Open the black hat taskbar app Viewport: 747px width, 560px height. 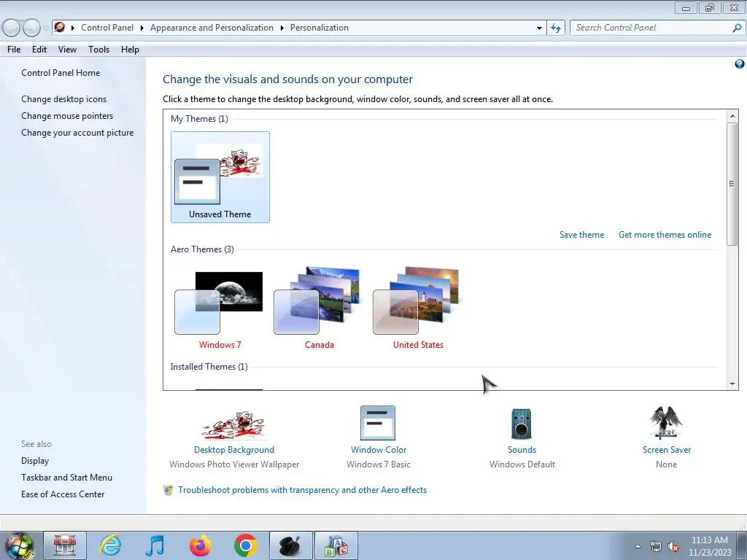(290, 545)
